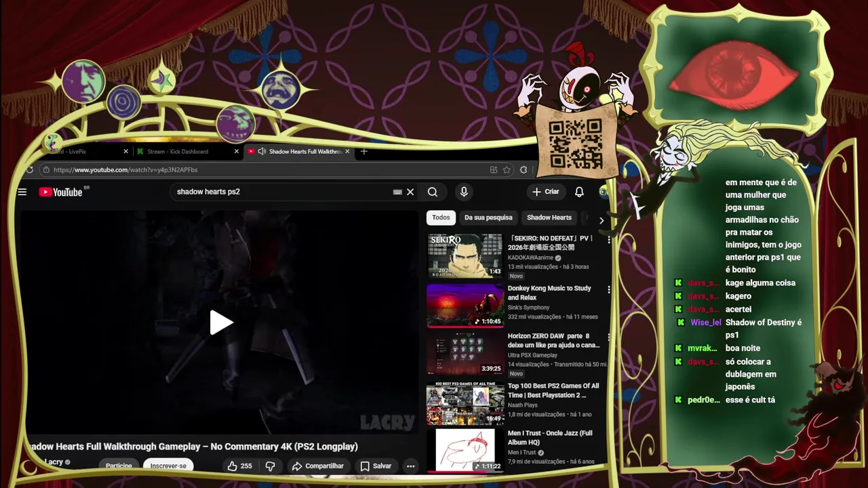Click the Criar button
The width and height of the screenshot is (868, 488).
click(x=546, y=192)
